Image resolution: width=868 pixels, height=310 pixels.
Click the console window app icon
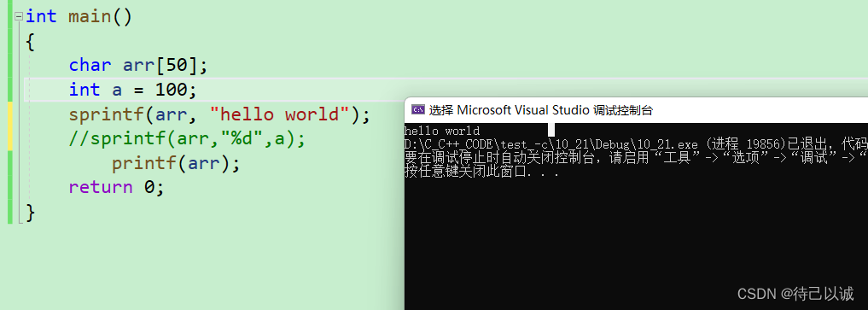click(x=418, y=109)
